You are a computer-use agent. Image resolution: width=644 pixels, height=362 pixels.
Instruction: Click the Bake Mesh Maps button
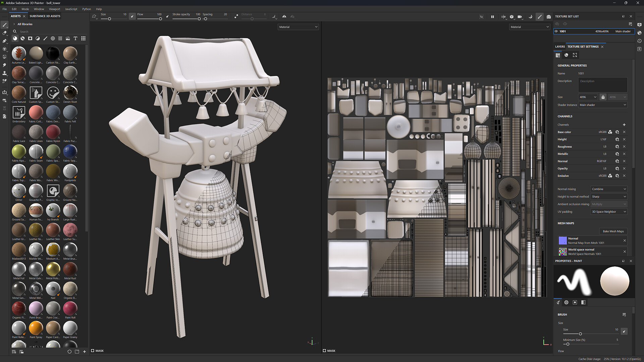click(613, 231)
